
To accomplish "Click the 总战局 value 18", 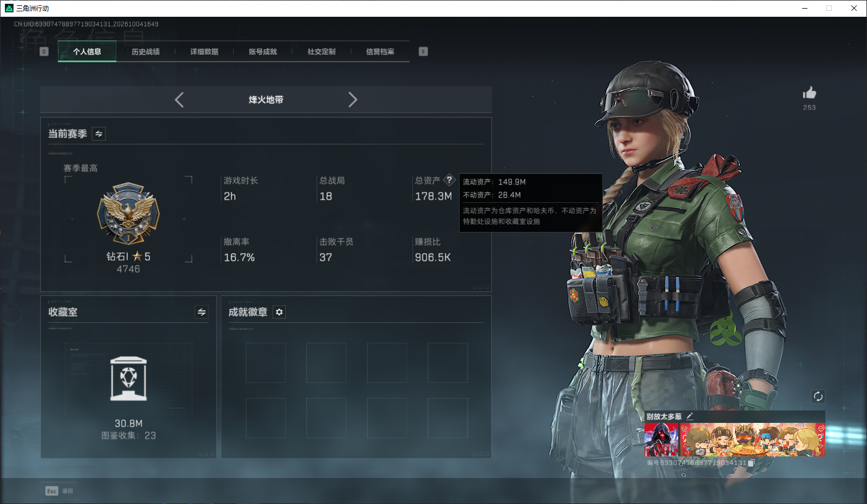I will (x=326, y=196).
